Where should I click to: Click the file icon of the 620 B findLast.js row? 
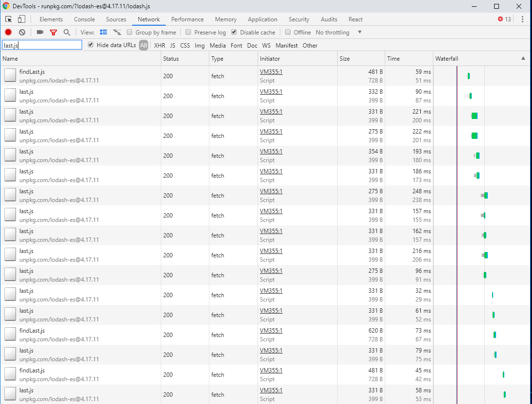[10, 335]
